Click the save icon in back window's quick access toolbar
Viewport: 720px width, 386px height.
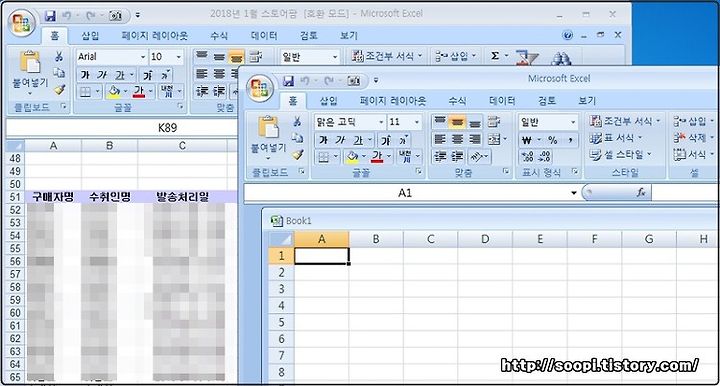50,16
